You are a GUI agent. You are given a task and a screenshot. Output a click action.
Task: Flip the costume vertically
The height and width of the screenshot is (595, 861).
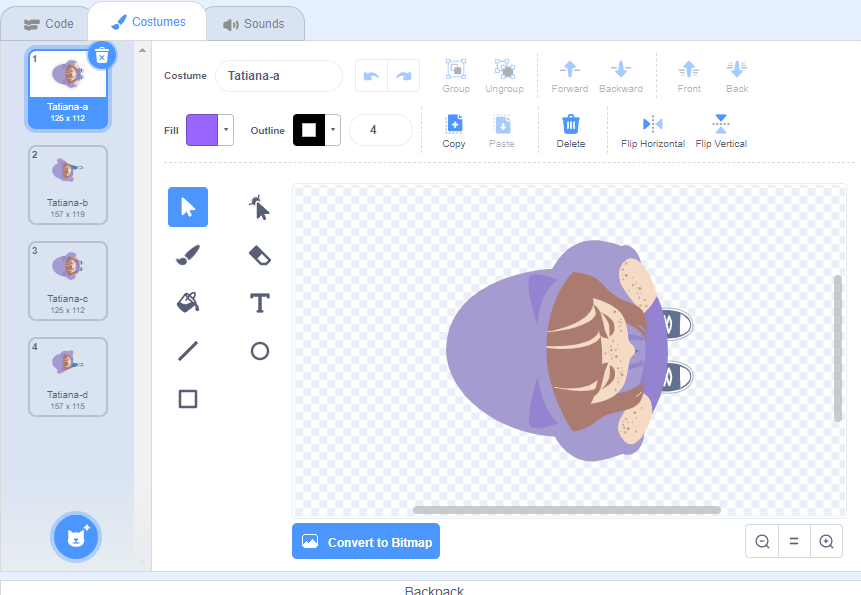pyautogui.click(x=721, y=131)
